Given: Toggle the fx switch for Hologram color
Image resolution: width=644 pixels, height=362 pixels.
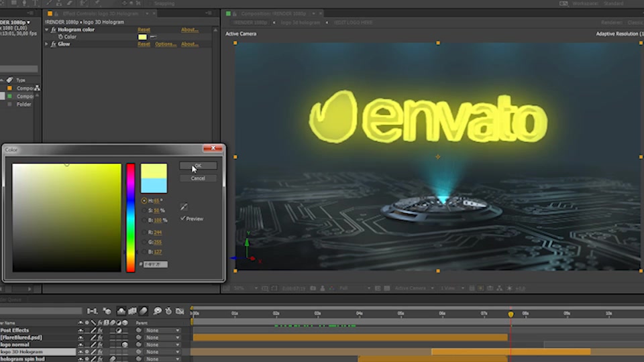Looking at the screenshot, I should [54, 29].
